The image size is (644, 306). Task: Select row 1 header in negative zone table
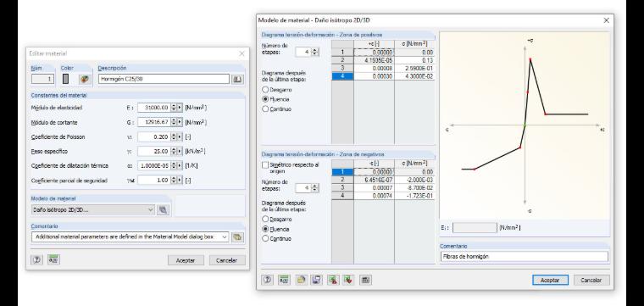click(342, 172)
